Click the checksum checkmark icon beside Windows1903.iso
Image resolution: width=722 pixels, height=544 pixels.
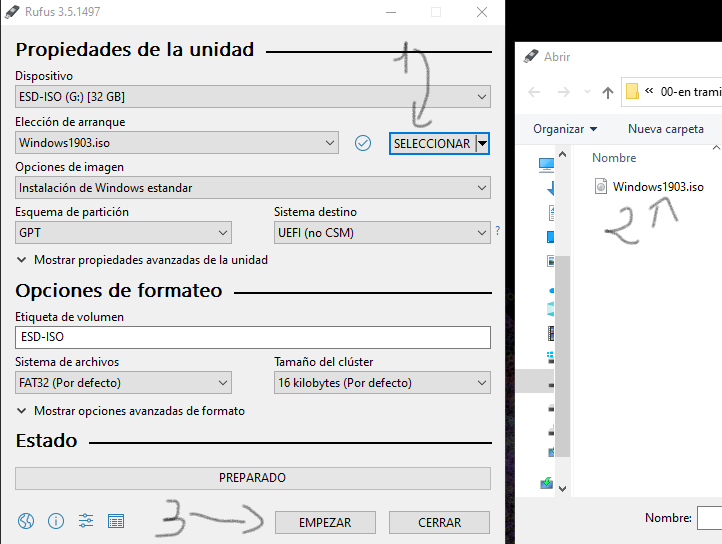(x=363, y=143)
